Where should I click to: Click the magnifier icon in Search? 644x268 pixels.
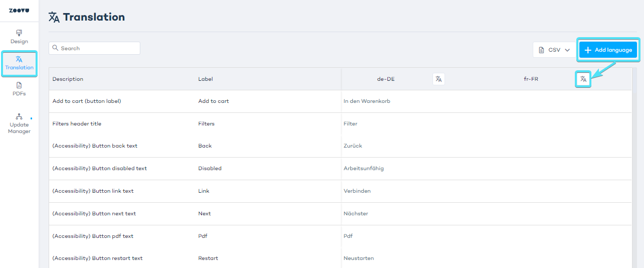(x=56, y=48)
